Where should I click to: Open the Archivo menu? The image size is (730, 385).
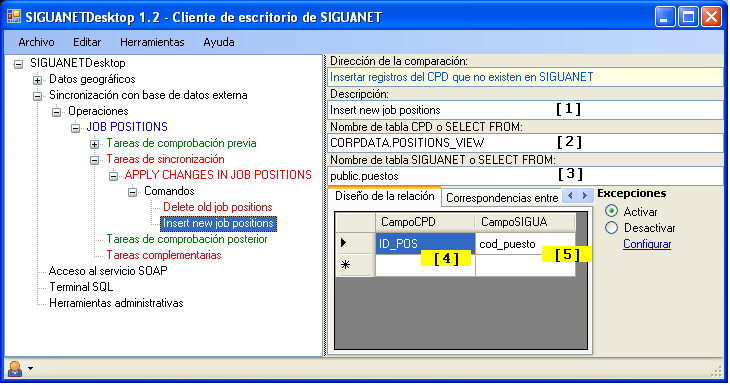[x=36, y=42]
